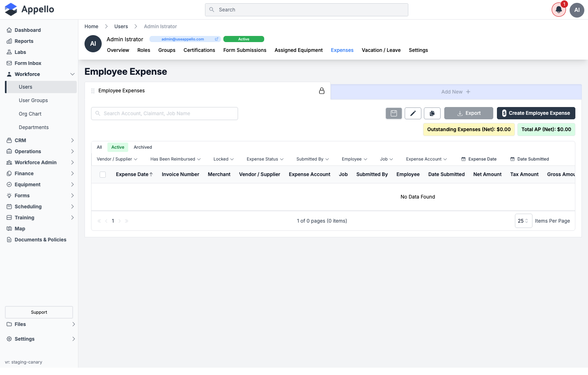Open the Vendor / Supplier filter dropdown
The image size is (588, 375).
[x=117, y=159]
